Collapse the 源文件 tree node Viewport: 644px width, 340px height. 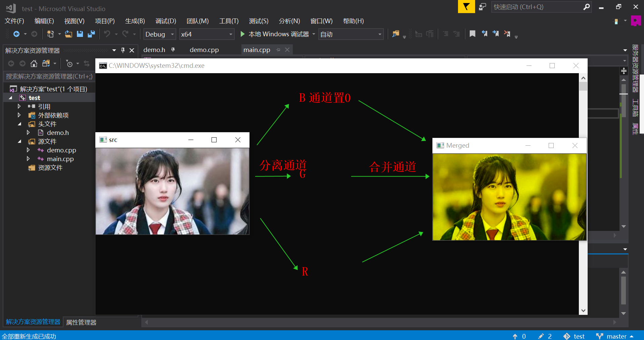coord(20,141)
